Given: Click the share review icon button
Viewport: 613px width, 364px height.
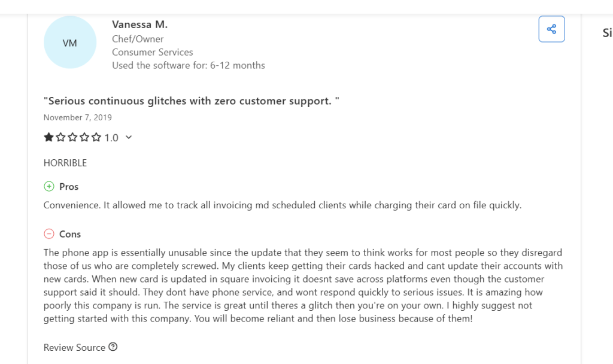Looking at the screenshot, I should click(x=551, y=29).
